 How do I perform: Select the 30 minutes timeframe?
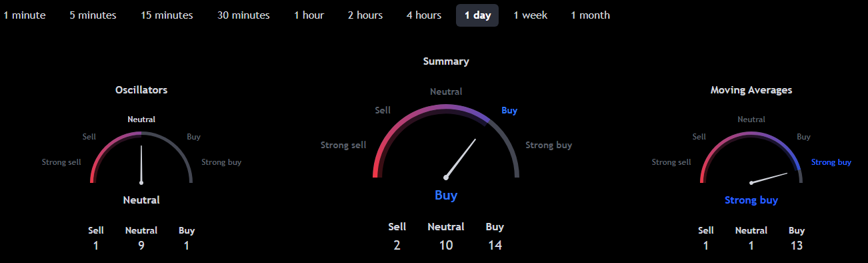point(243,15)
